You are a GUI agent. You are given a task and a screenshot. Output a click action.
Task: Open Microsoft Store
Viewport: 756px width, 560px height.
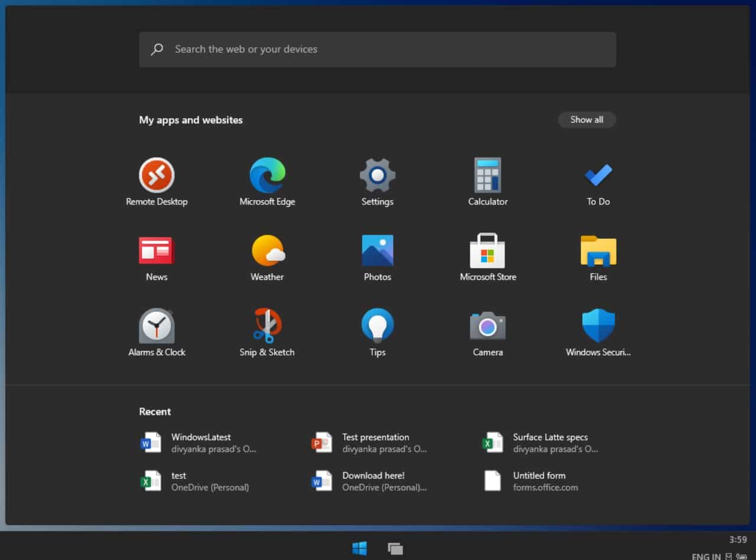point(488,258)
